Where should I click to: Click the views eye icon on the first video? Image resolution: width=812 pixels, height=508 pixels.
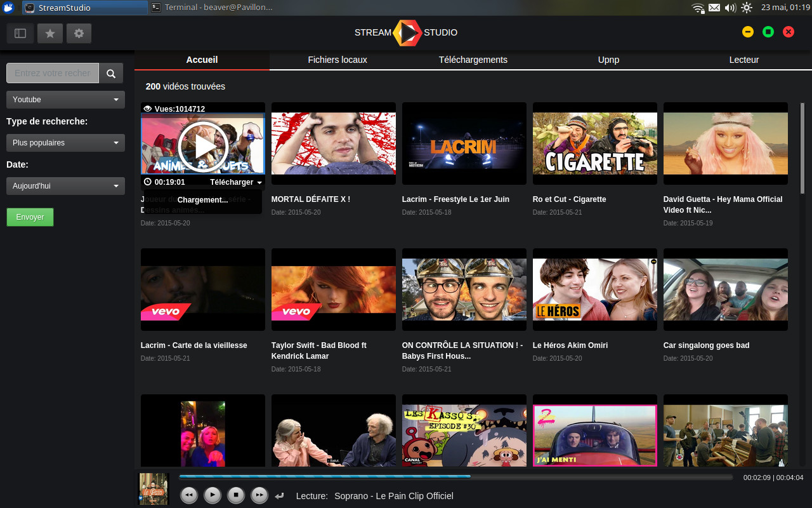pyautogui.click(x=148, y=109)
